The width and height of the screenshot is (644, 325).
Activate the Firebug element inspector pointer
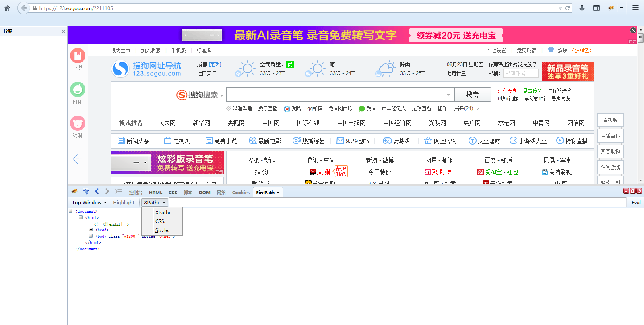pos(86,192)
